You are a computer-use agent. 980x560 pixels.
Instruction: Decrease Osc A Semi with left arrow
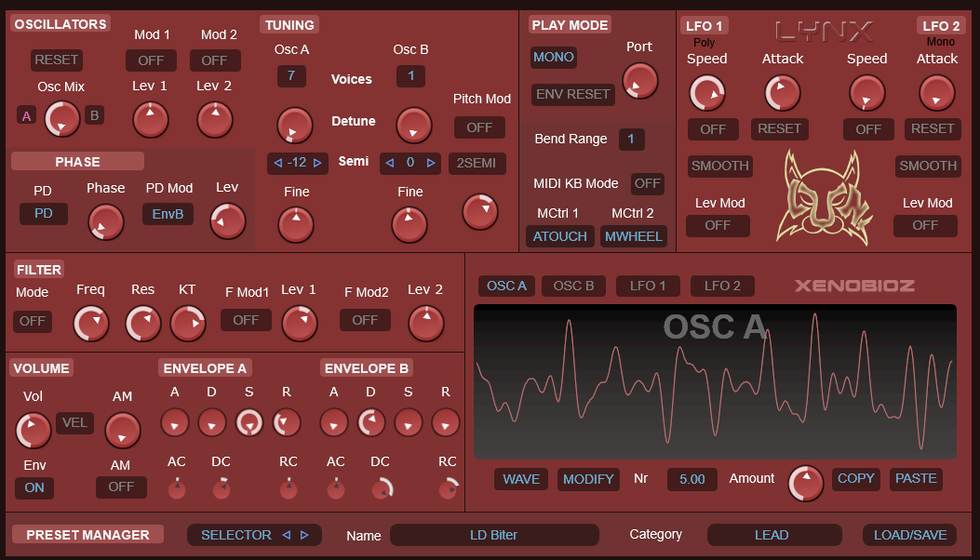[x=278, y=163]
